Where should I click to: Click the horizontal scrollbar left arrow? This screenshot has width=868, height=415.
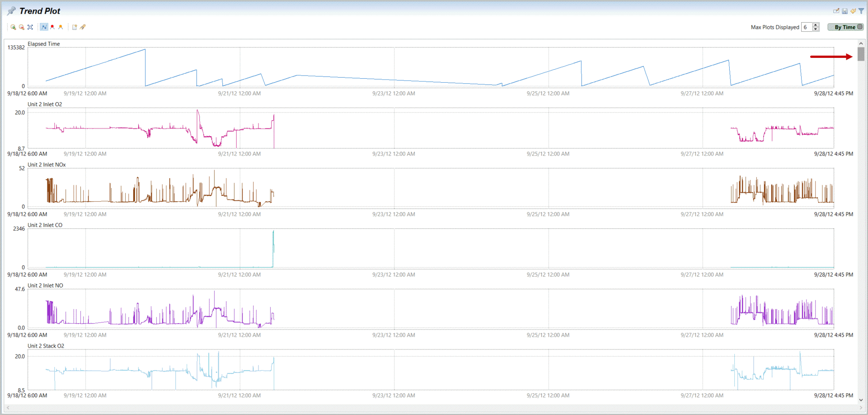tap(8, 408)
